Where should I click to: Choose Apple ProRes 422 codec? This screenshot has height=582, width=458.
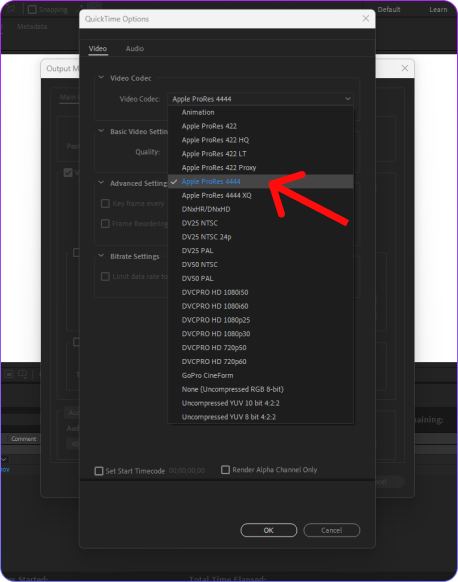261,126
